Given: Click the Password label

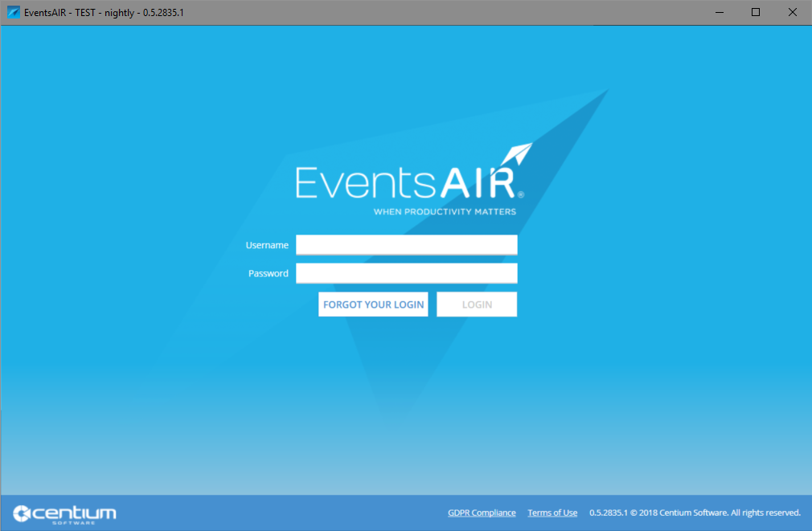Looking at the screenshot, I should [269, 273].
